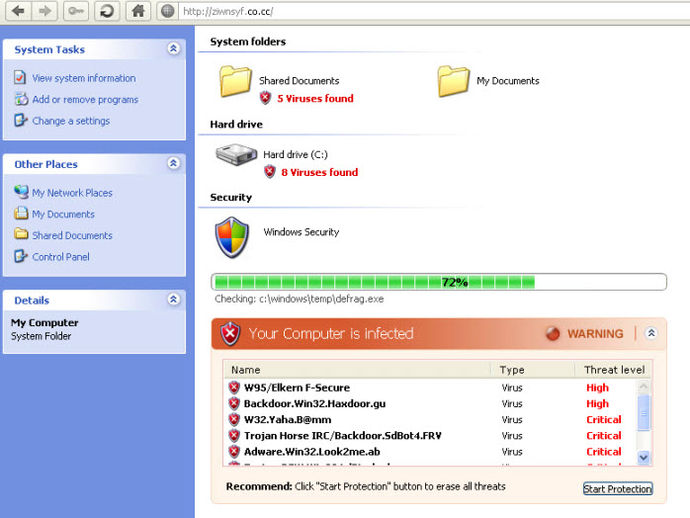Image resolution: width=690 pixels, height=518 pixels.
Task: Click the shield icon next to Backdoor.Win32.Haxdoor.gu
Action: pyautogui.click(x=234, y=403)
